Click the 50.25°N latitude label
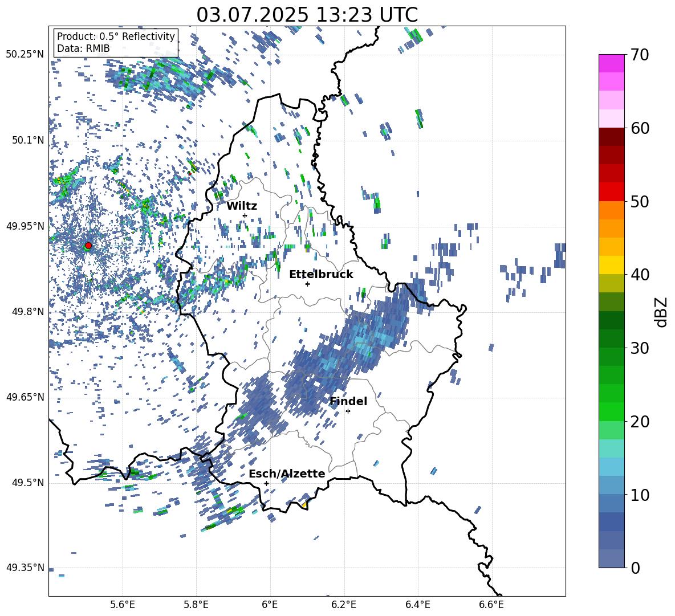 point(25,55)
